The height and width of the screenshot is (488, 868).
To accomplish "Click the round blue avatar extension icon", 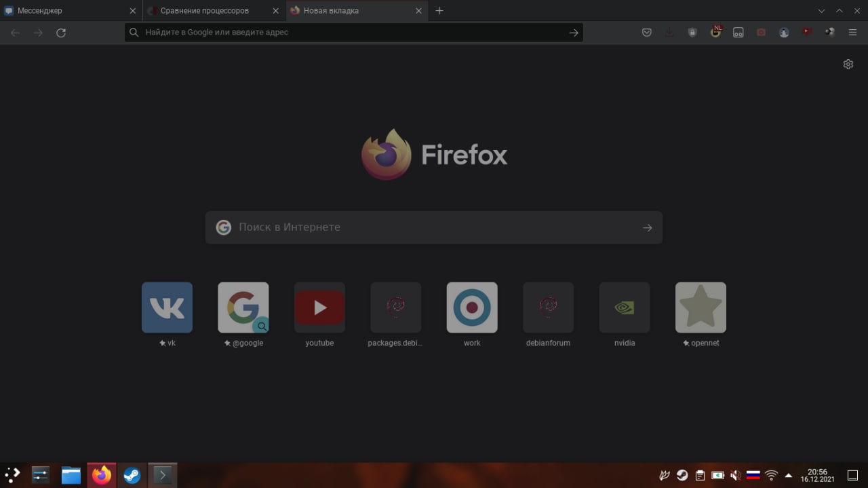I will point(784,32).
